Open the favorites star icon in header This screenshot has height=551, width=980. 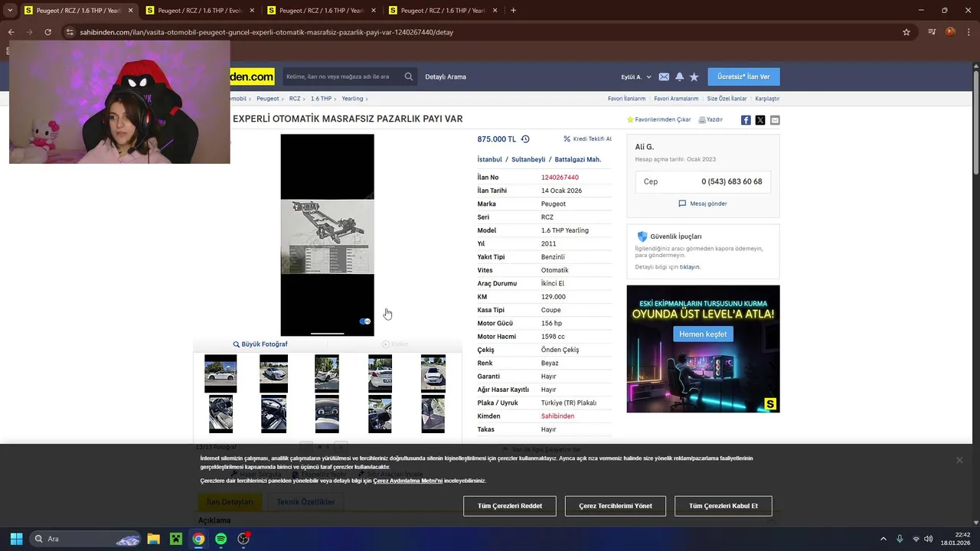[x=694, y=77]
